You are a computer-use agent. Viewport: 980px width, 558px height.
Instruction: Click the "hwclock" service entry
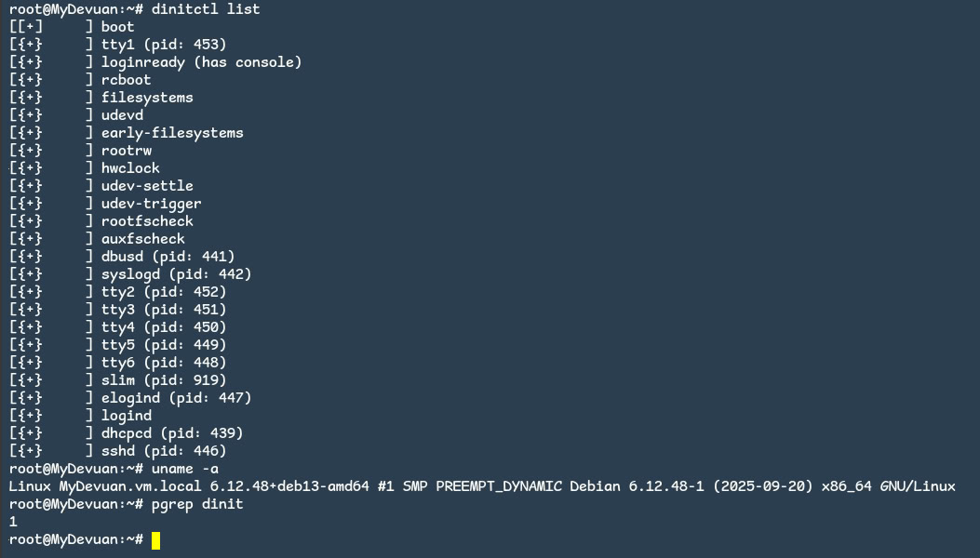pyautogui.click(x=130, y=168)
